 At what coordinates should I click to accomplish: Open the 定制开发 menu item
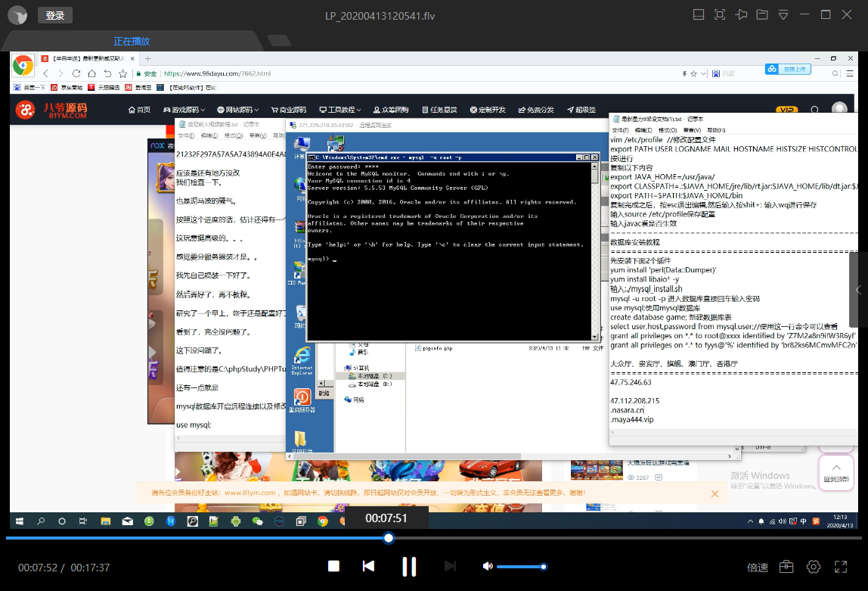[x=488, y=110]
